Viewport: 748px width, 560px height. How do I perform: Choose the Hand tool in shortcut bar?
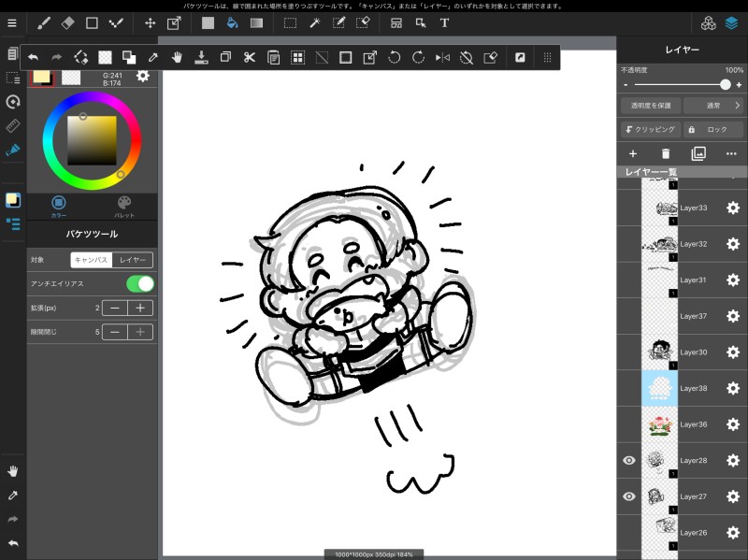pyautogui.click(x=177, y=58)
